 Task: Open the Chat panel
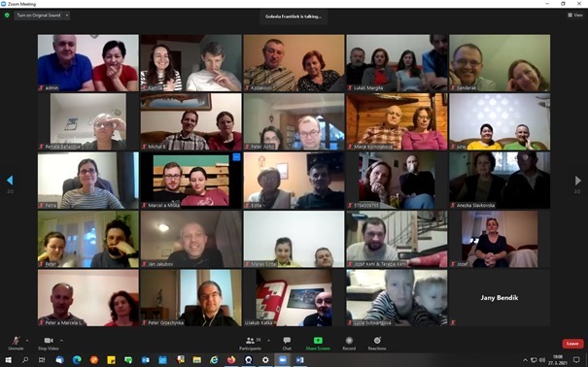coord(287,343)
